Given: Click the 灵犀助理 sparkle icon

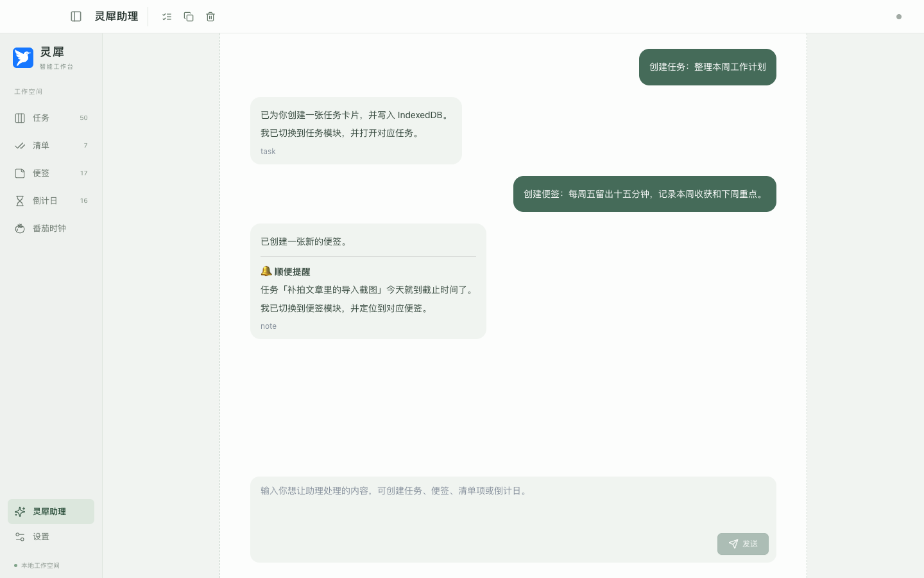Looking at the screenshot, I should pyautogui.click(x=20, y=512).
